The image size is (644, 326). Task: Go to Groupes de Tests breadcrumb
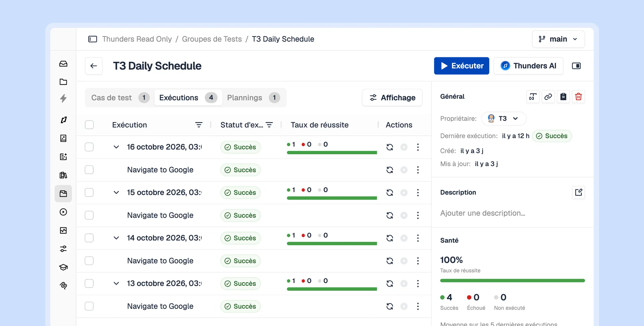(x=212, y=39)
